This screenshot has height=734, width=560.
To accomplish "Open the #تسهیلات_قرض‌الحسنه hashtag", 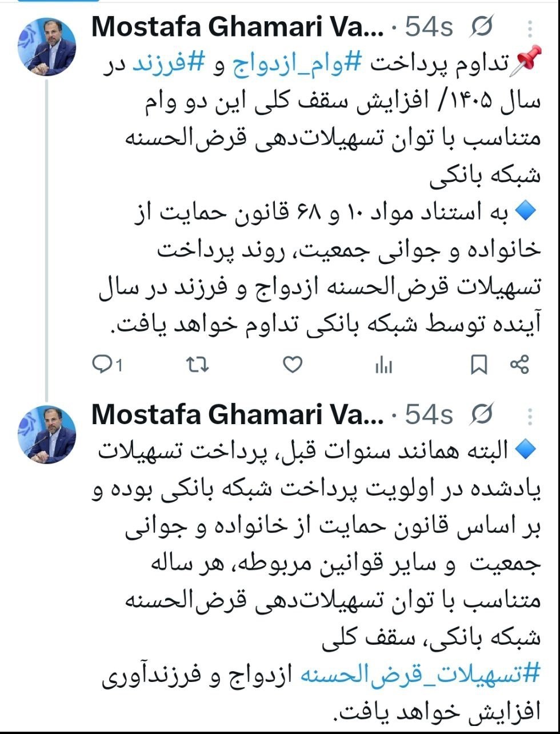I will 420,675.
